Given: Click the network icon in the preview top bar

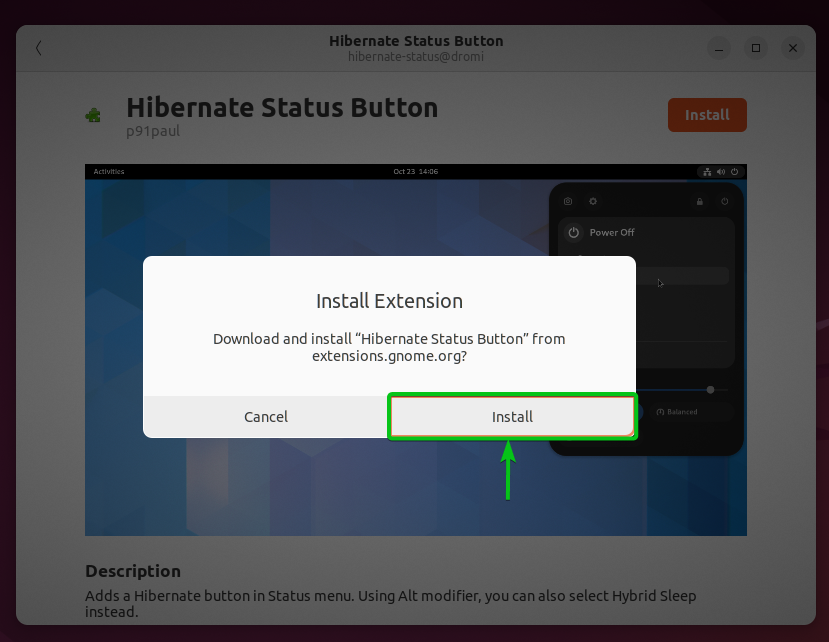Looking at the screenshot, I should pyautogui.click(x=707, y=172).
